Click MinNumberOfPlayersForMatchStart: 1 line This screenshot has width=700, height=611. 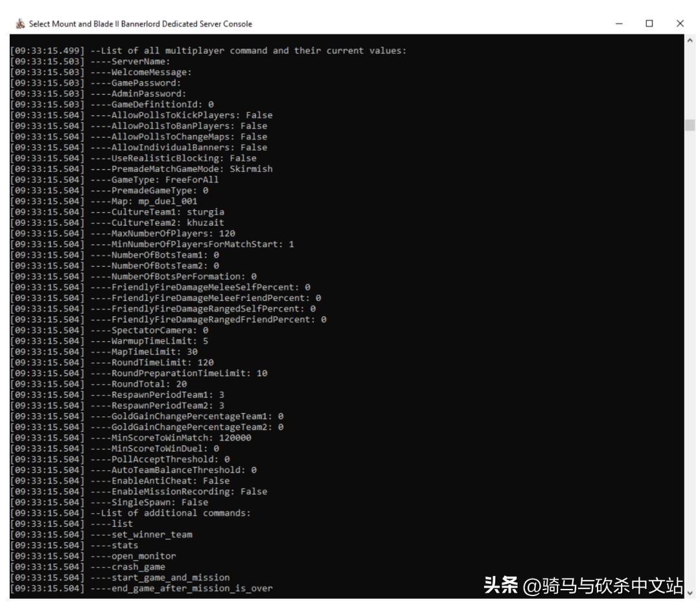(x=152, y=245)
